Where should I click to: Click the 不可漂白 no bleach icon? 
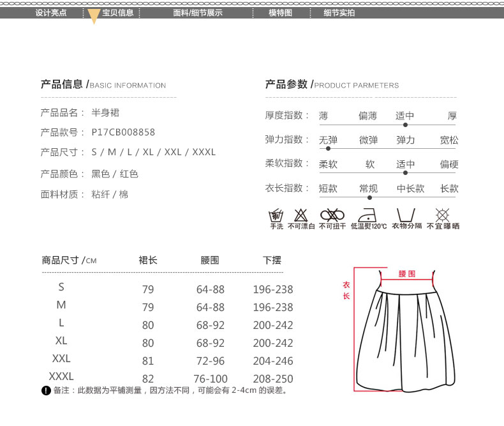[x=301, y=215]
